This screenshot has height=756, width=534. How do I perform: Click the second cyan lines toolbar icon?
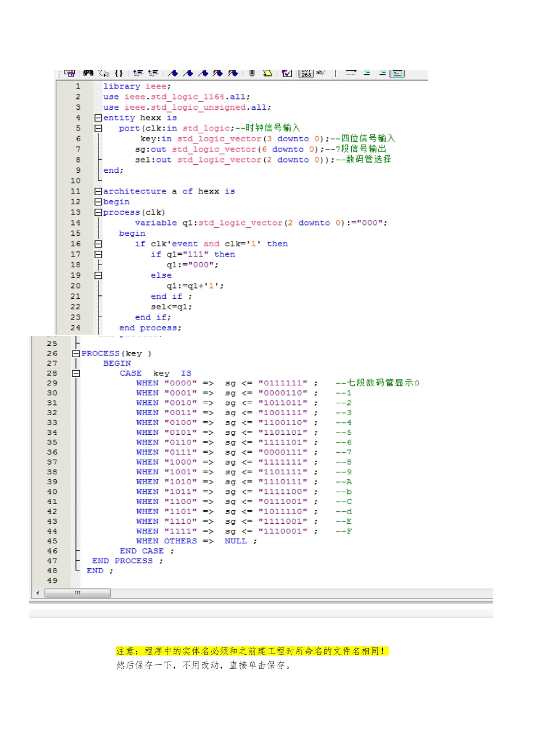pyautogui.click(x=382, y=73)
